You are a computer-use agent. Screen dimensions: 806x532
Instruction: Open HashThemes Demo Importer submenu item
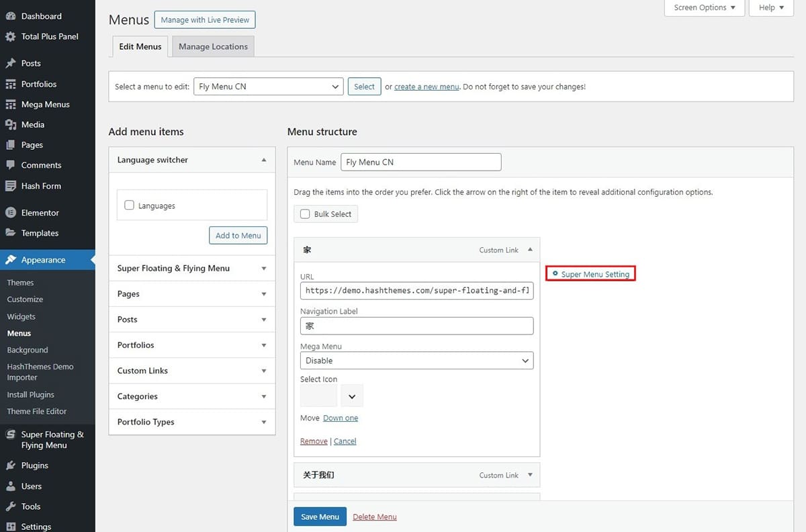(x=40, y=372)
